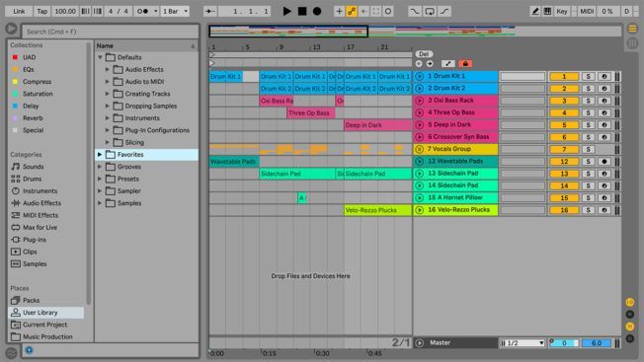The width and height of the screenshot is (644, 362).
Task: Click the Punch-In switch icon
Action: point(415,11)
